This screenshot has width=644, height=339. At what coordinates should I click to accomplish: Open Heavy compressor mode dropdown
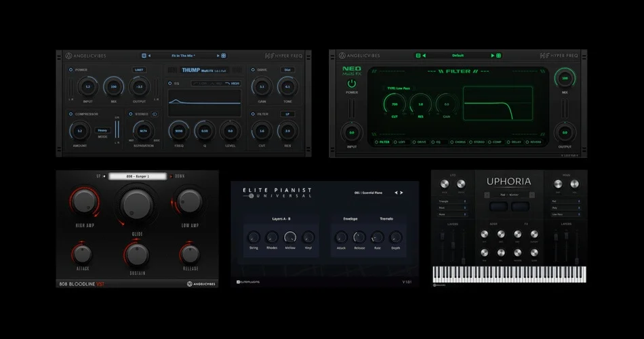pos(102,130)
